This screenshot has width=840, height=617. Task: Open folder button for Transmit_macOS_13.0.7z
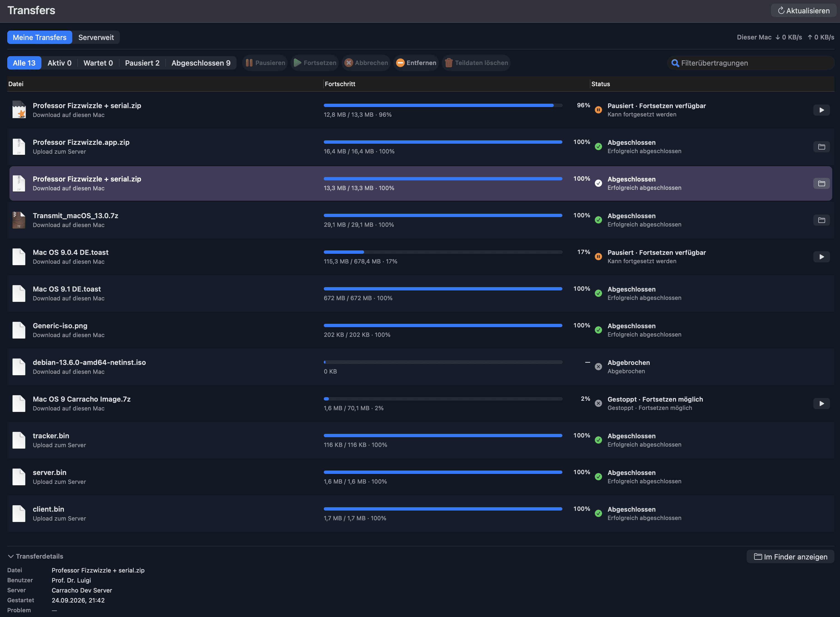[821, 220]
